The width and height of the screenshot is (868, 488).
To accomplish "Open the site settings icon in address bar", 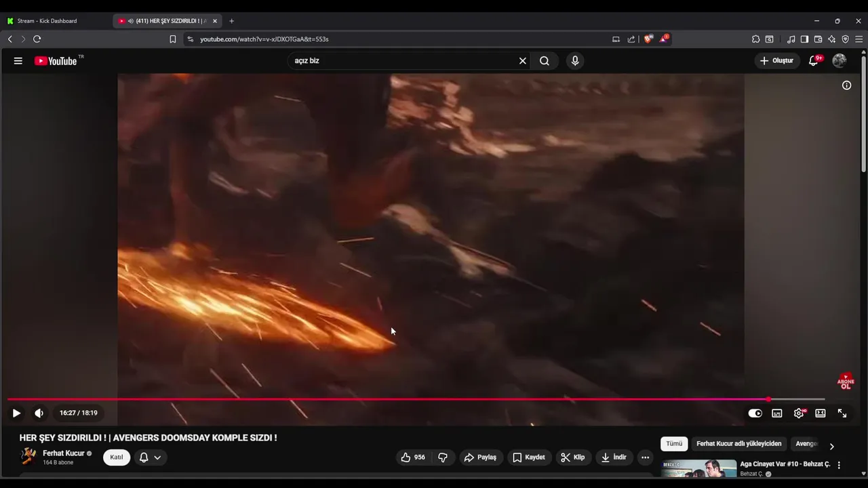I will point(190,39).
